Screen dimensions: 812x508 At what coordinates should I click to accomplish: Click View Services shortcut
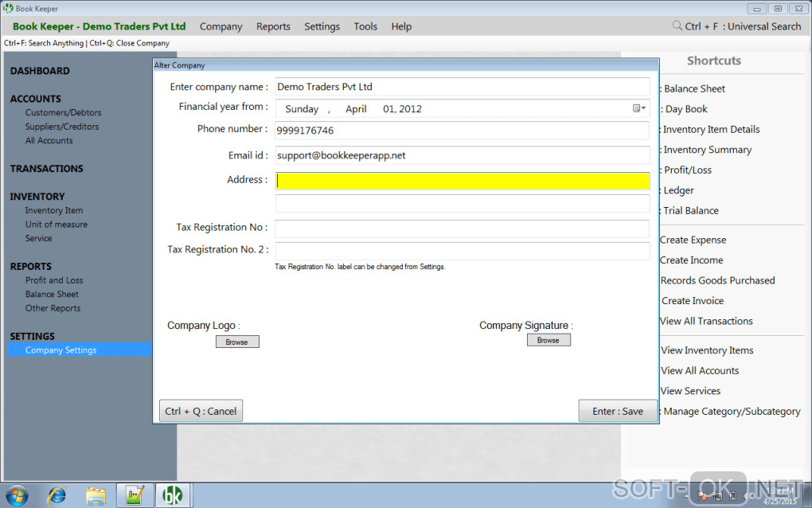(x=690, y=391)
